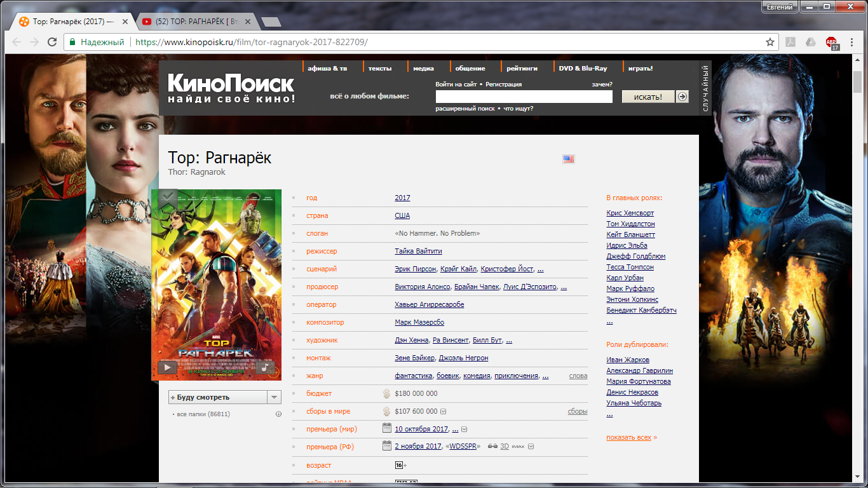The height and width of the screenshot is (488, 868).
Task: Expand more lead actors ellipsis
Action: pyautogui.click(x=609, y=322)
